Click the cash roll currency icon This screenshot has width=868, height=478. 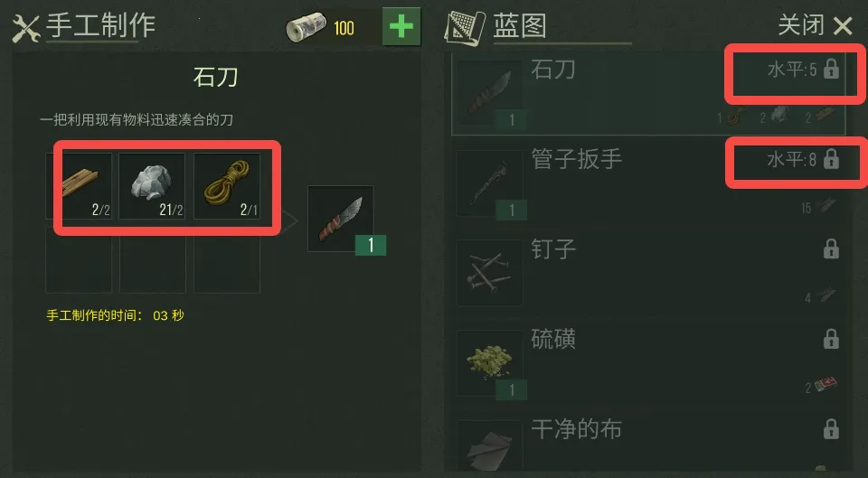pos(307,28)
